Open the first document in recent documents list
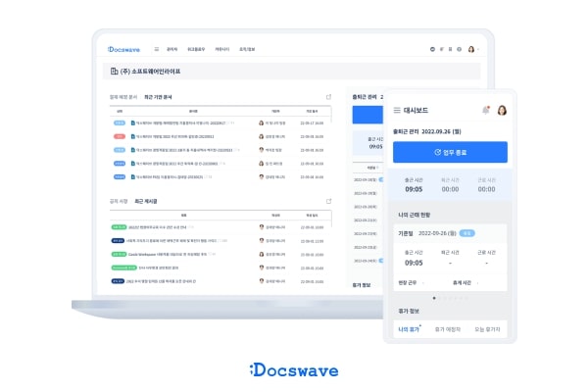Viewport: 588px width, 392px height. pos(176,123)
